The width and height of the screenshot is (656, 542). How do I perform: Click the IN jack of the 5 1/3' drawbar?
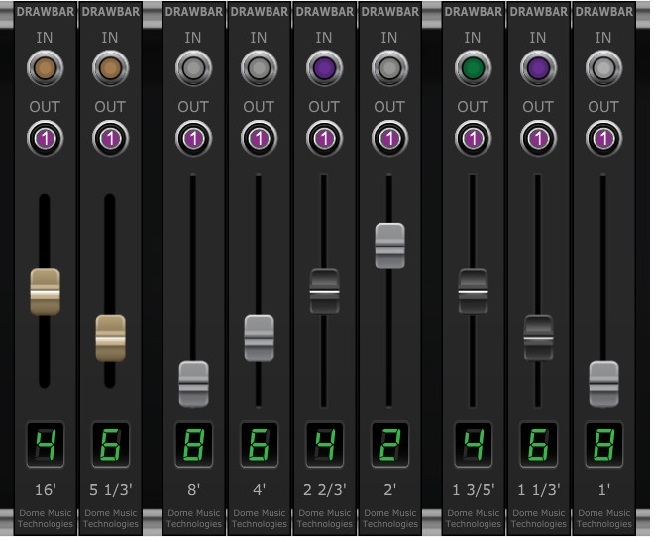tap(110, 68)
